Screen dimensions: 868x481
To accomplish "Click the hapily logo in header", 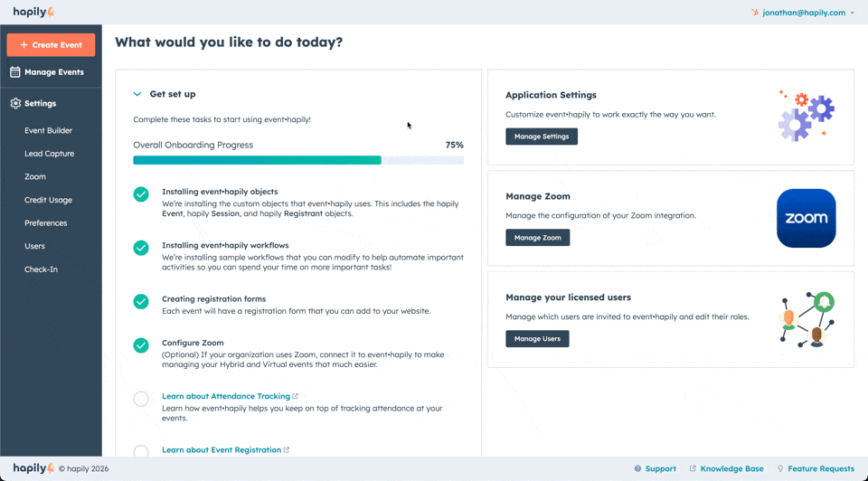I will point(34,12).
